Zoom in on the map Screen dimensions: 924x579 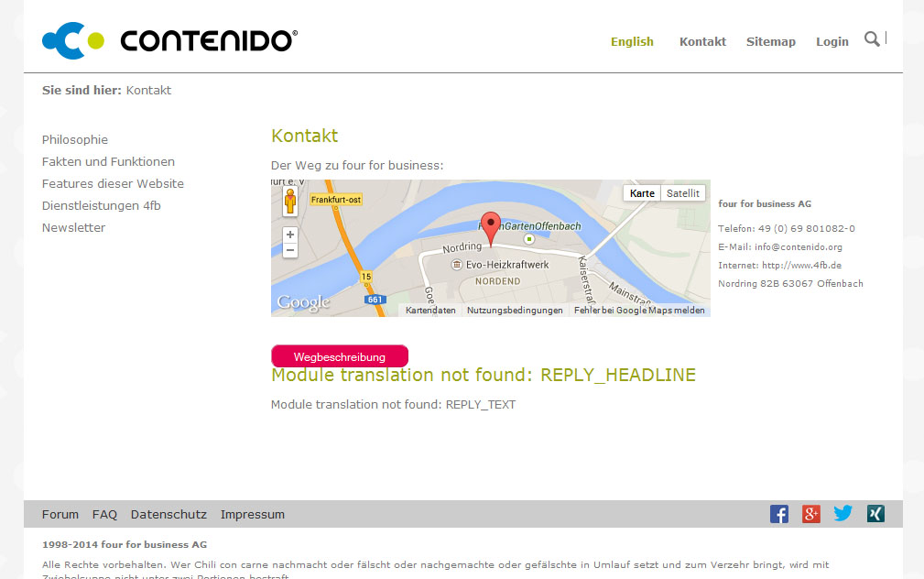pos(290,235)
